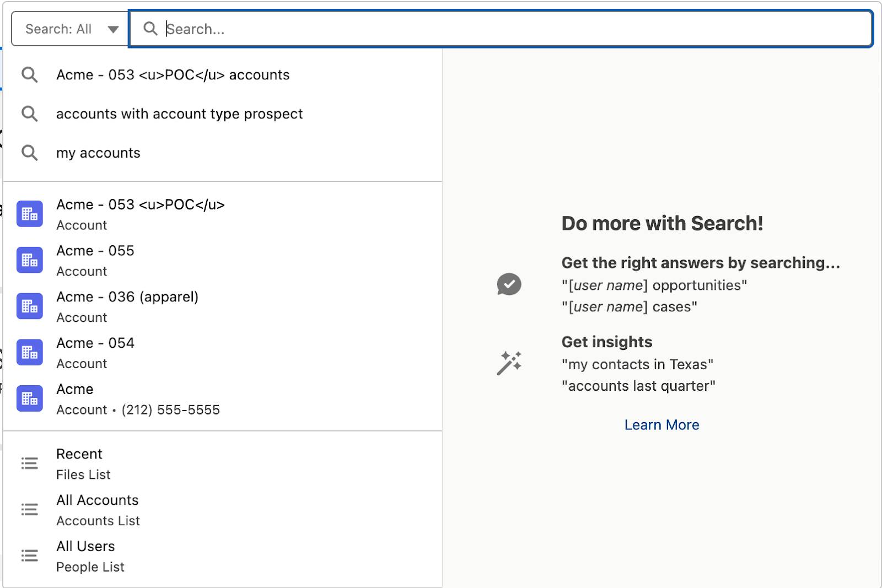Image resolution: width=882 pixels, height=588 pixels.
Task: Click into the Search input field
Action: [x=501, y=29]
